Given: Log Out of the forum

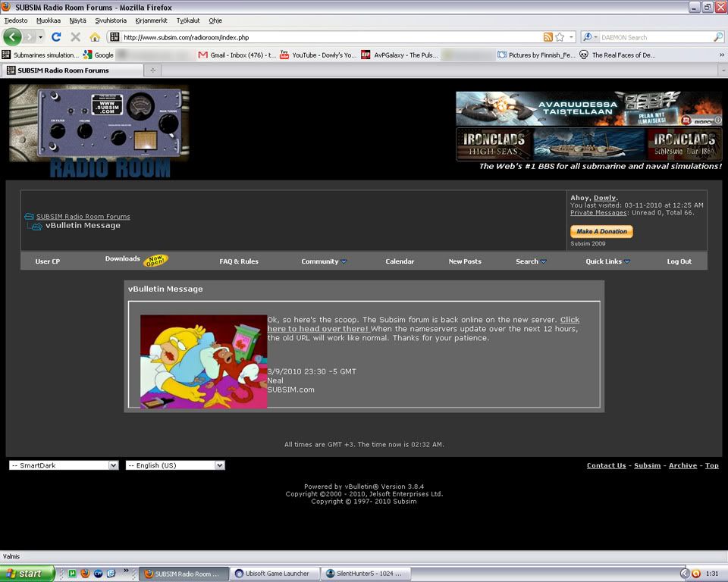Looking at the screenshot, I should click(x=679, y=261).
